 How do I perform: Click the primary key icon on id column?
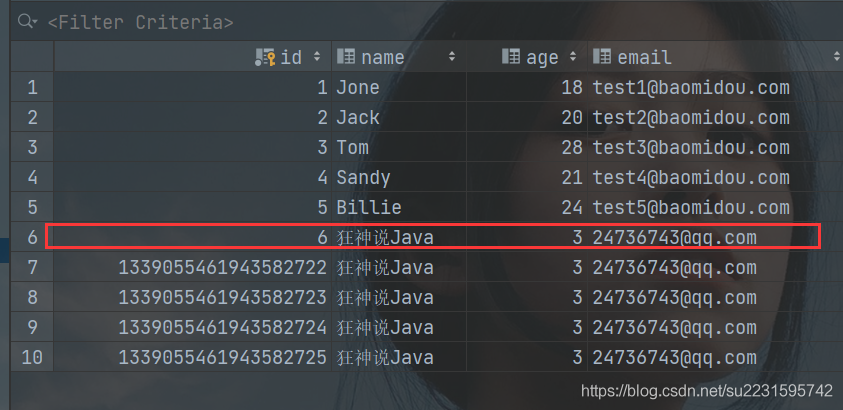pyautogui.click(x=266, y=57)
